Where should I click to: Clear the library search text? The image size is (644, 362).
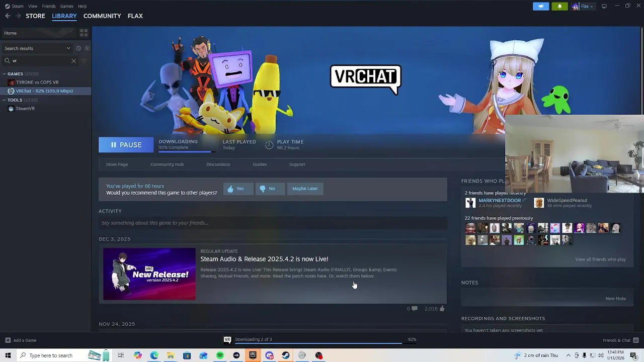[73, 61]
